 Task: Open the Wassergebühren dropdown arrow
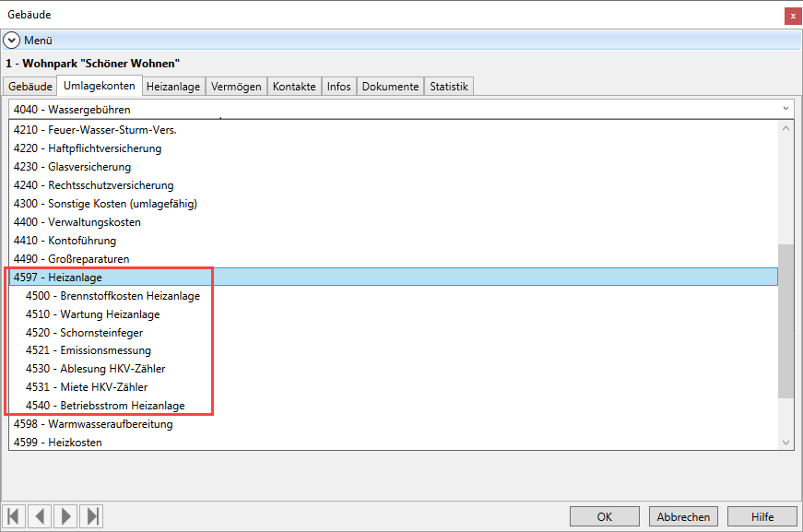[x=785, y=109]
